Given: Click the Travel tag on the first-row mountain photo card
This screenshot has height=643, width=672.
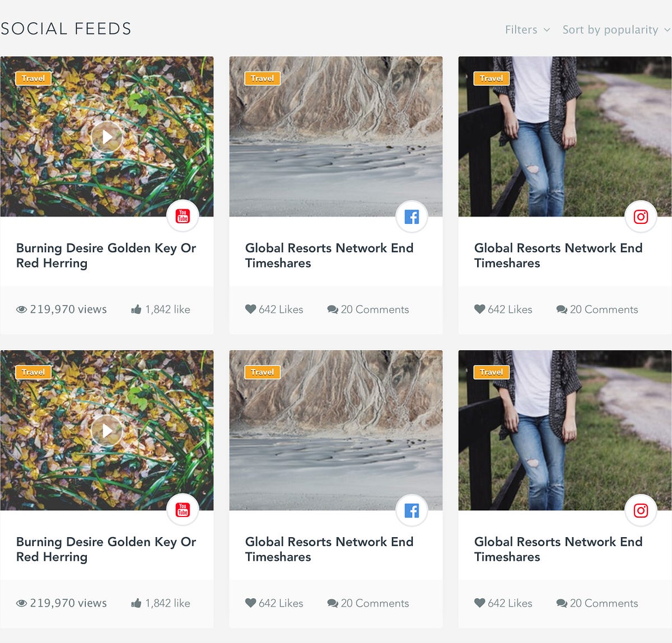Looking at the screenshot, I should click(263, 78).
